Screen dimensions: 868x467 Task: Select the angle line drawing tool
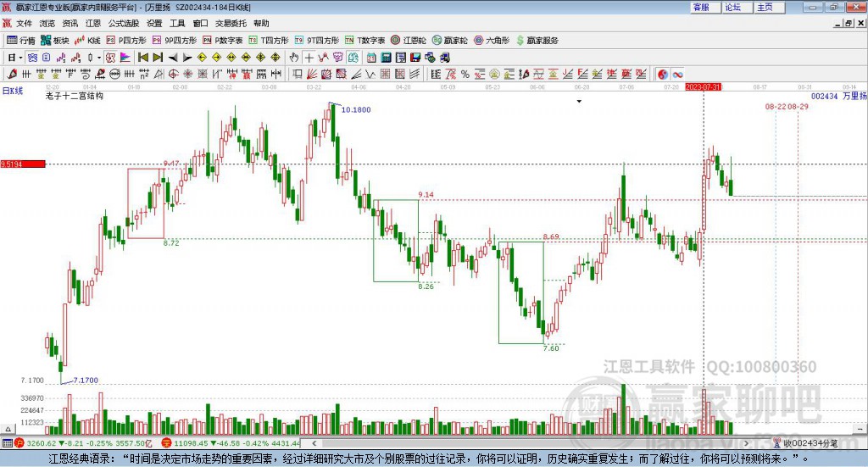(356, 74)
